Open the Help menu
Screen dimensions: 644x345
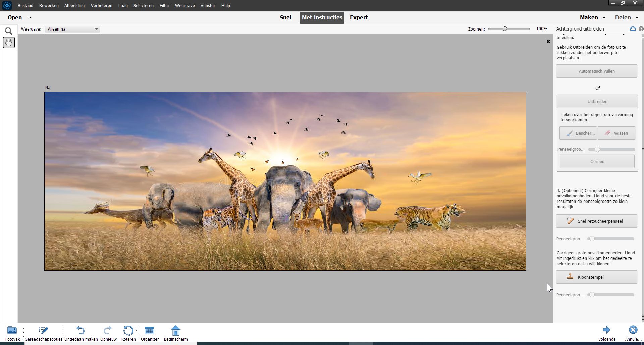(226, 6)
